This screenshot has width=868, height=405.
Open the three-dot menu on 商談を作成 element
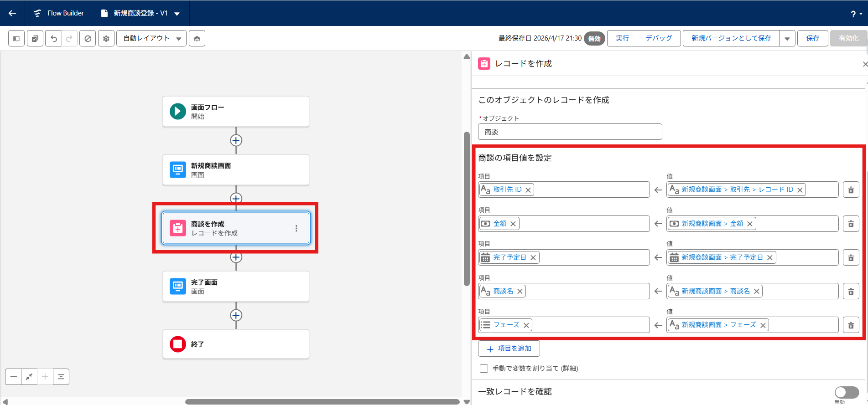[x=297, y=228]
